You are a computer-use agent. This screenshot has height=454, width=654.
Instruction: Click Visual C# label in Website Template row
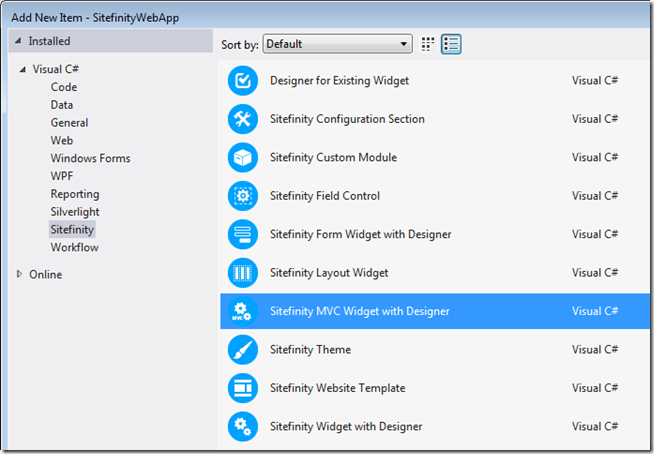point(595,388)
